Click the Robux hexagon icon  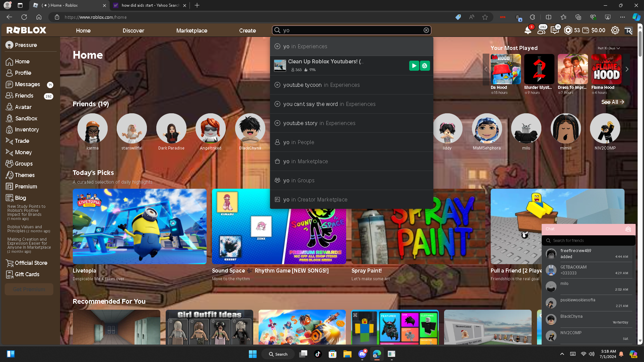click(x=568, y=31)
